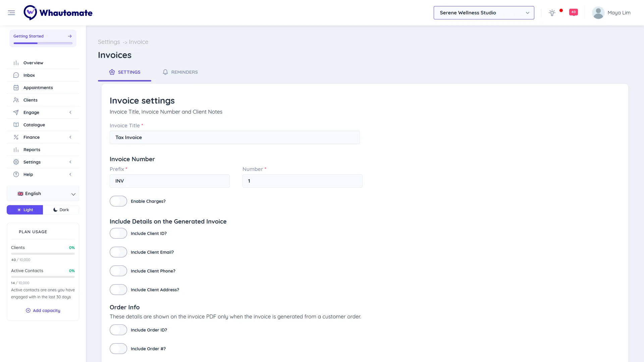Image resolution: width=644 pixels, height=362 pixels.
Task: Select the Light theme button
Action: tap(25, 210)
